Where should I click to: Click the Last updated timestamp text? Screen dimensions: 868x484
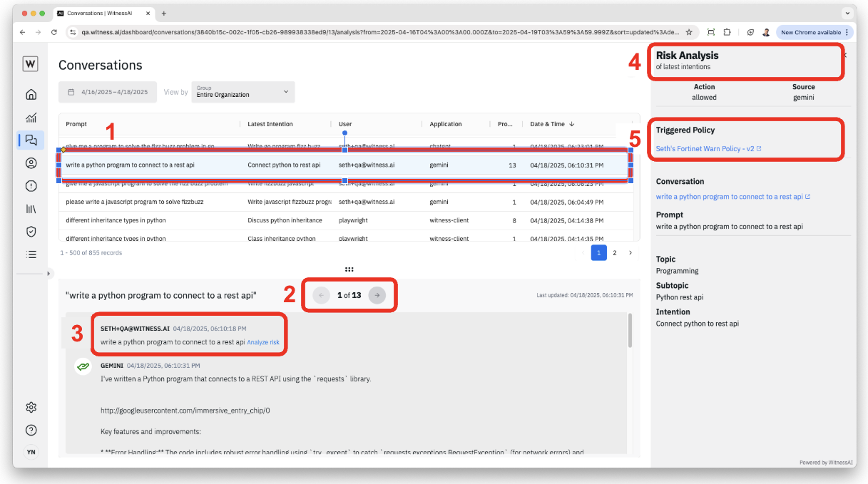tap(585, 295)
